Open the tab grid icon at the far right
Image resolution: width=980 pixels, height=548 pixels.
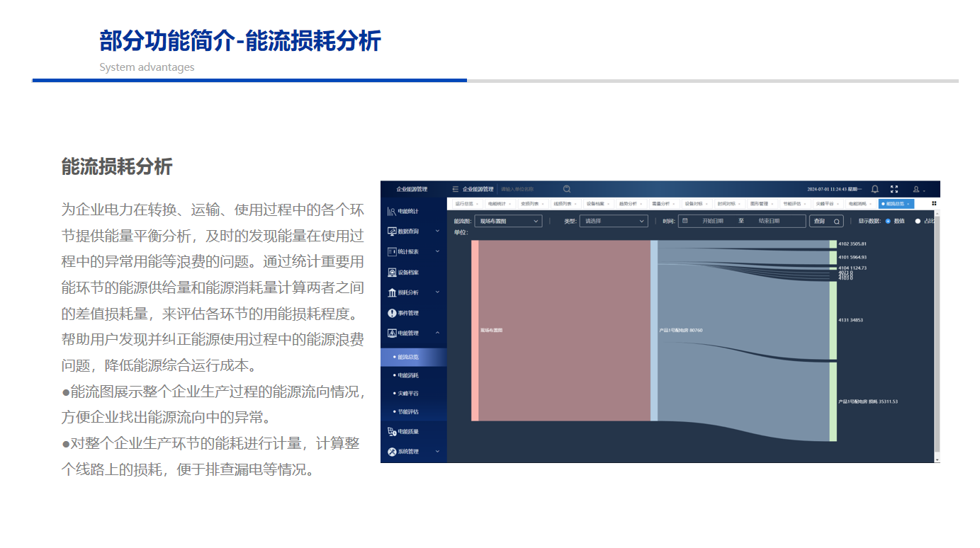(934, 203)
